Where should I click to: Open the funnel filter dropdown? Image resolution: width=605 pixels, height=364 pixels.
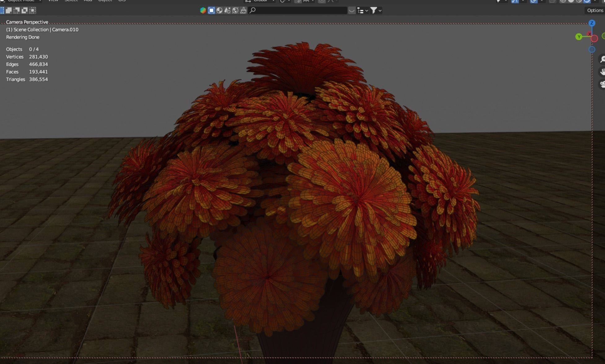pyautogui.click(x=376, y=11)
